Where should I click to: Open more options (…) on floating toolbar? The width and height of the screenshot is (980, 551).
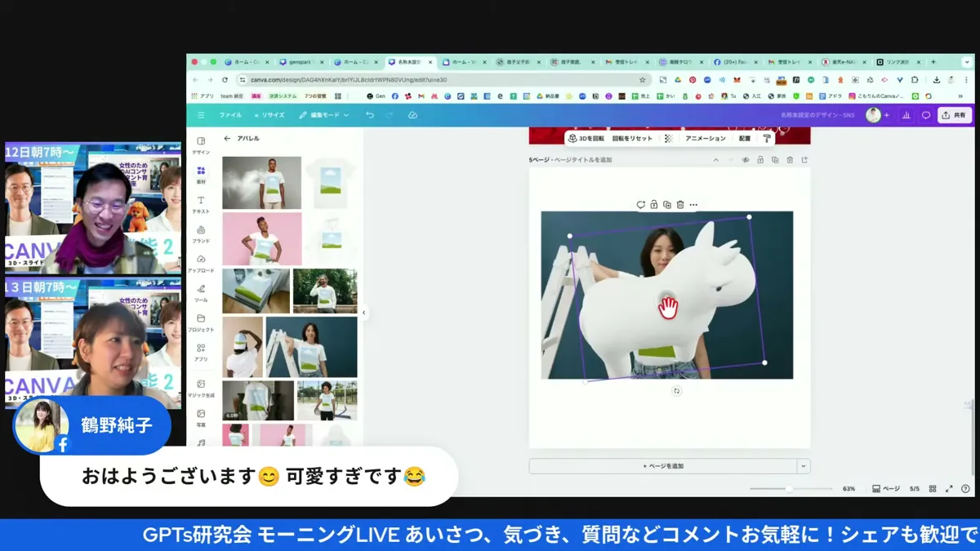(x=693, y=205)
